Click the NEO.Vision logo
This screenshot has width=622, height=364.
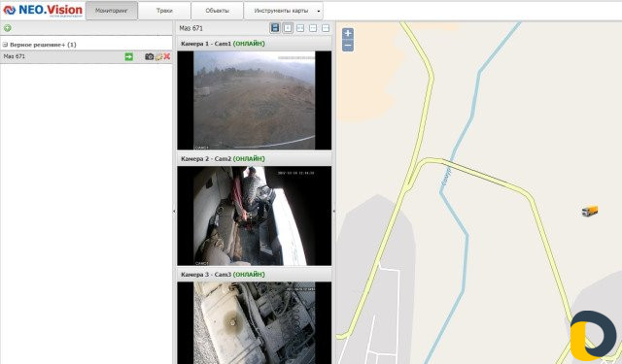(x=43, y=11)
